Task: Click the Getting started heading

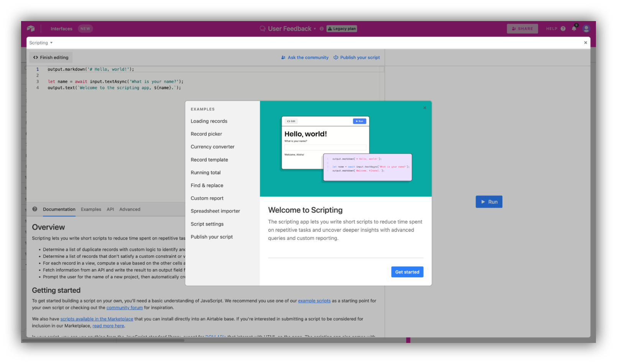Action: pos(56,290)
